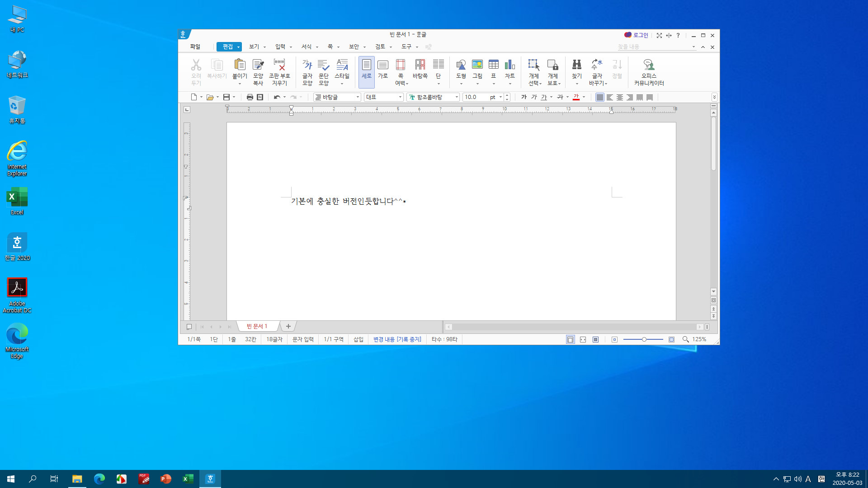The image size is (868, 488).
Task: Expand the toolbar overflow chevron at right
Action: [x=714, y=97]
